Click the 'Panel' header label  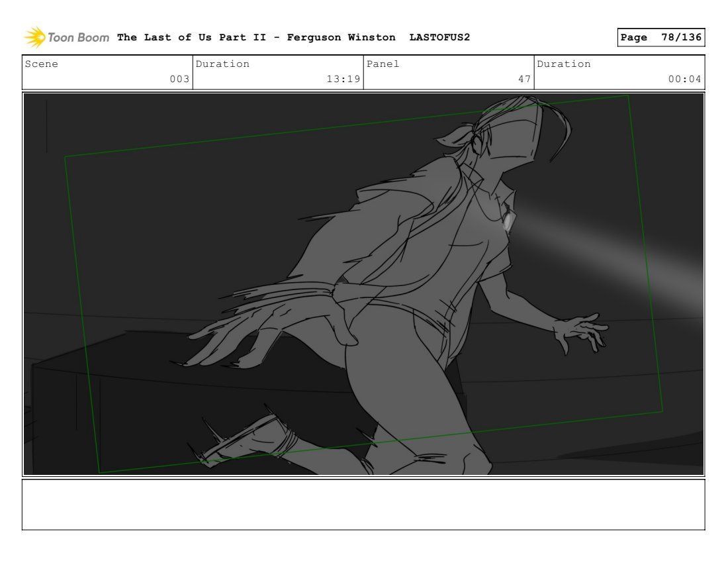tap(383, 64)
